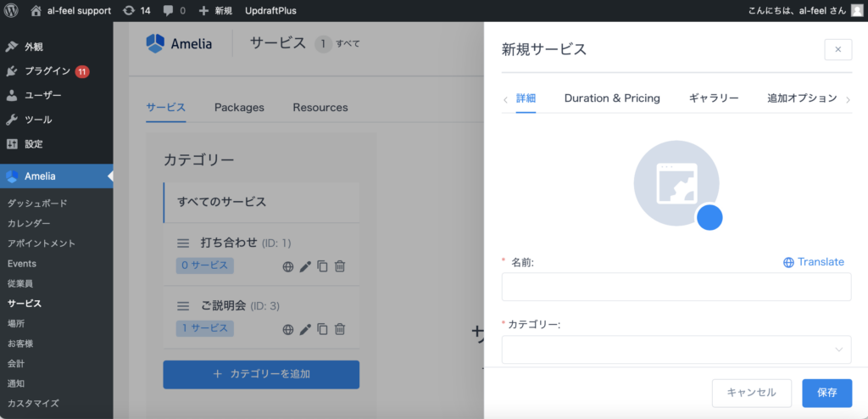The height and width of the screenshot is (419, 868).
Task: Click the キャンセル button
Action: 751,393
